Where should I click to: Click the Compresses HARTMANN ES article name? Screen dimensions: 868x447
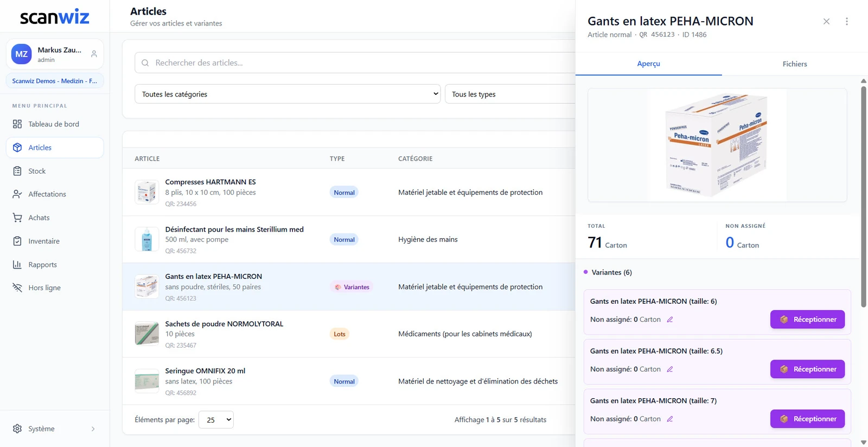210,182
